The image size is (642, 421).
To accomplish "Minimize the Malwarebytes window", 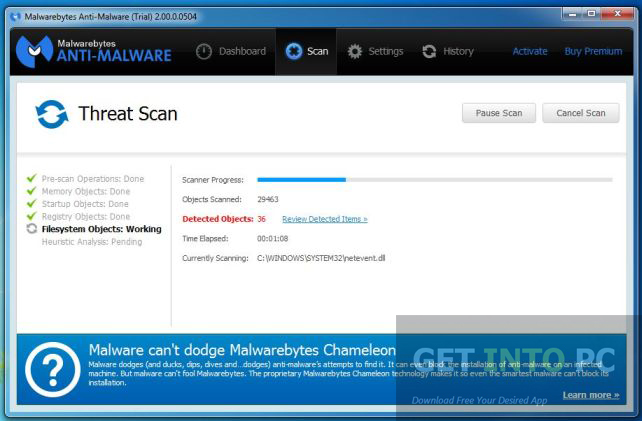I will (x=572, y=14).
